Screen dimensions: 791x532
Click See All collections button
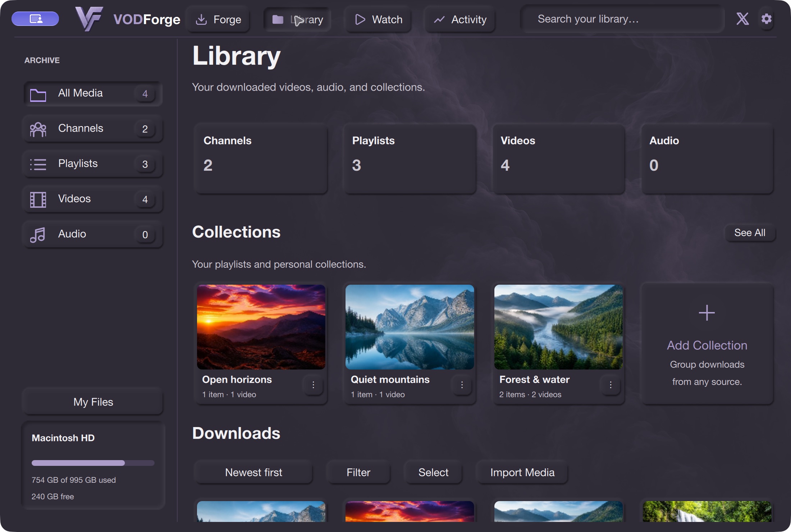[750, 233]
